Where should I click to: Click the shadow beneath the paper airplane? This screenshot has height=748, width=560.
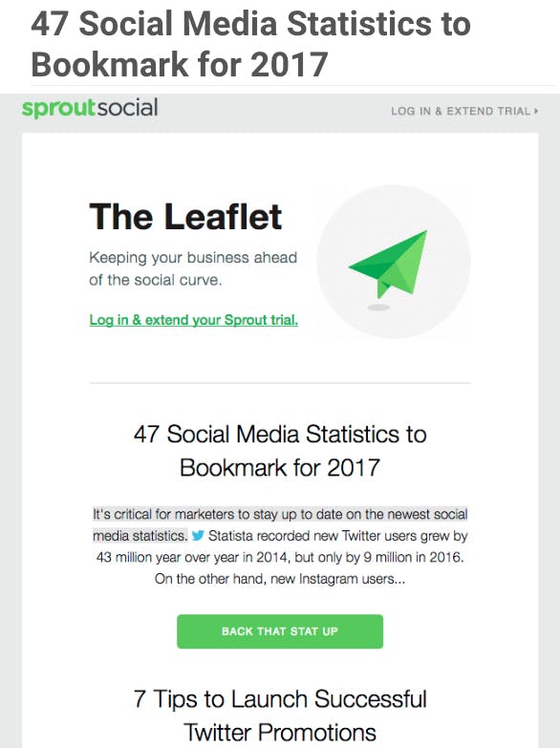click(x=378, y=308)
